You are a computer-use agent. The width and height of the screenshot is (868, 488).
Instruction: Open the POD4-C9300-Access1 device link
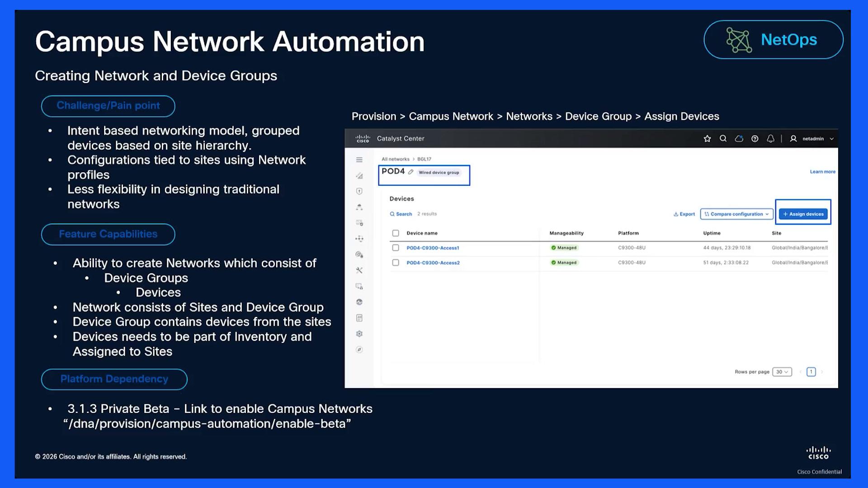point(433,248)
